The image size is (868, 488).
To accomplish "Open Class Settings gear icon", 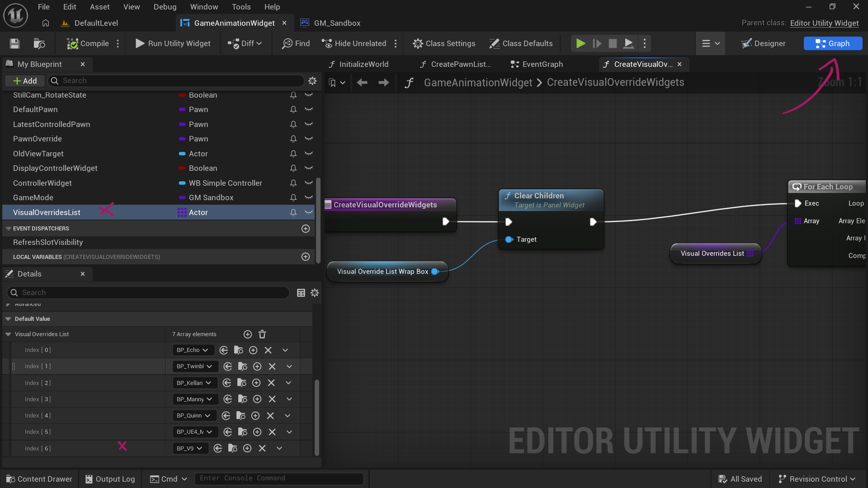I will [418, 43].
